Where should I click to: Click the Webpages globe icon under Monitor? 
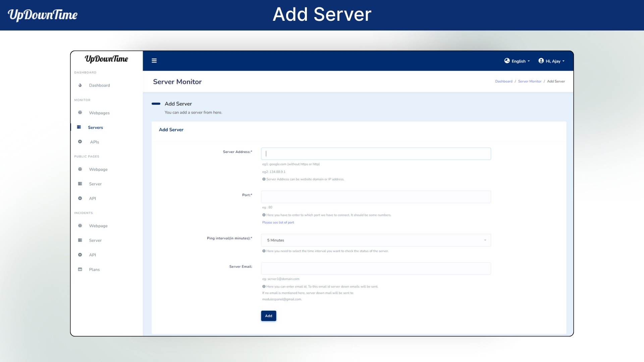coord(80,113)
